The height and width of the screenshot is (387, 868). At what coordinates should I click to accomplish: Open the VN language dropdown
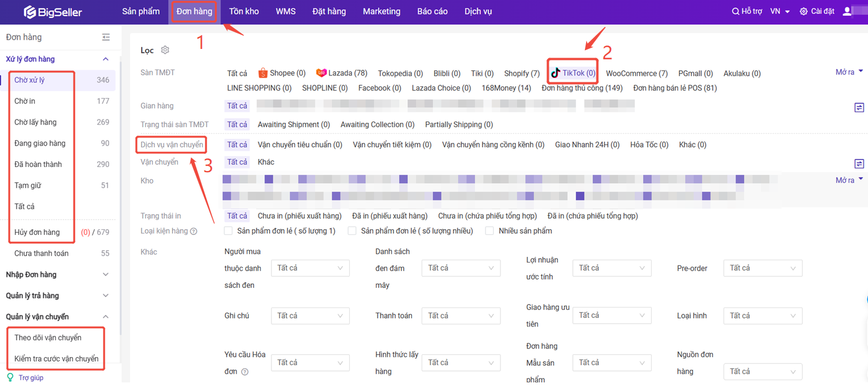pyautogui.click(x=779, y=12)
